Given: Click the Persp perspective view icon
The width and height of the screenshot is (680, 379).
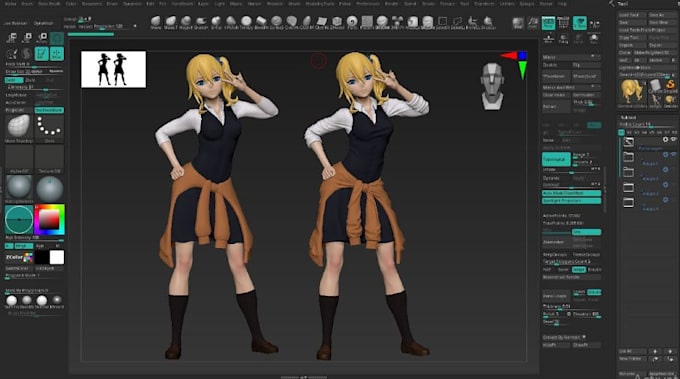Looking at the screenshot, I should click(548, 23).
